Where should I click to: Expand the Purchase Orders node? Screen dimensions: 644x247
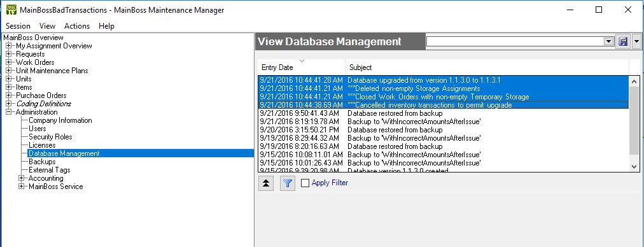pyautogui.click(x=9, y=95)
